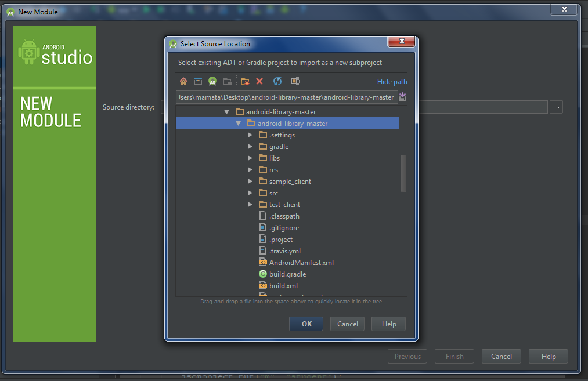Close the Select Source Location dialog
This screenshot has width=588, height=381.
click(401, 41)
